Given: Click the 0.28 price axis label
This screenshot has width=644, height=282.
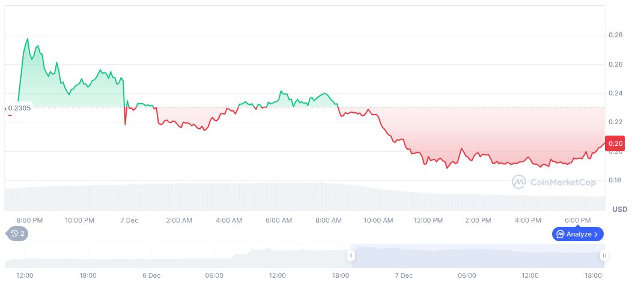Looking at the screenshot, I should pos(615,35).
